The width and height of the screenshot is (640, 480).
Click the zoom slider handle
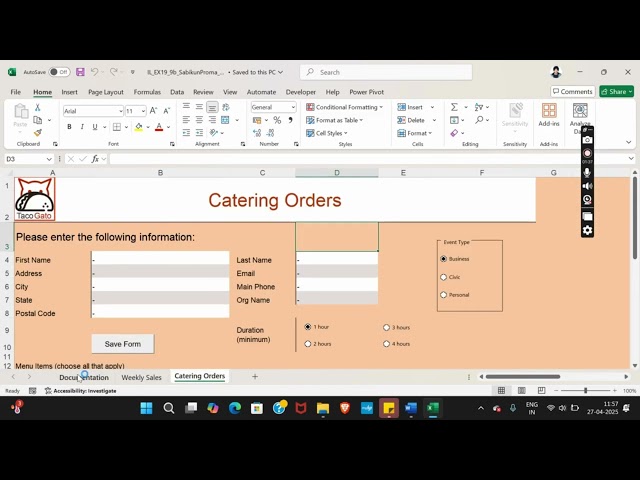[585, 391]
